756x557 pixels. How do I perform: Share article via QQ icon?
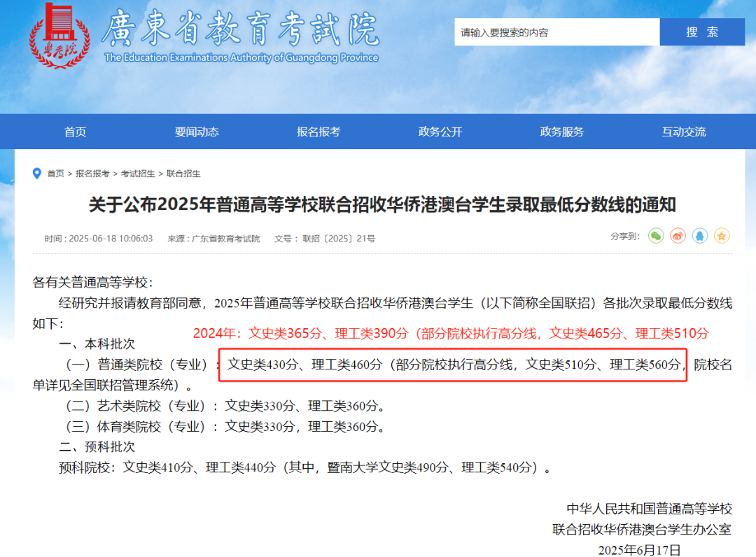tap(699, 236)
